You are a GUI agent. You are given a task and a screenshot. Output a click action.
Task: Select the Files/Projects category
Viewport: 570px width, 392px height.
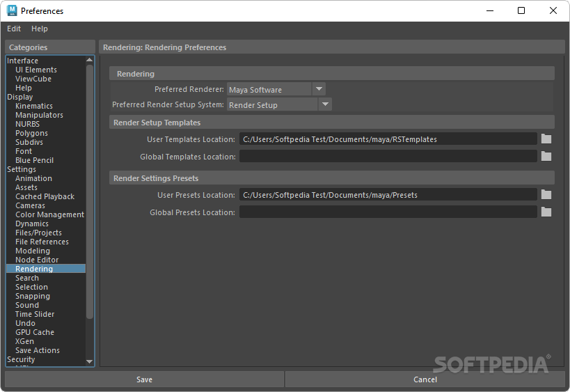click(x=38, y=233)
